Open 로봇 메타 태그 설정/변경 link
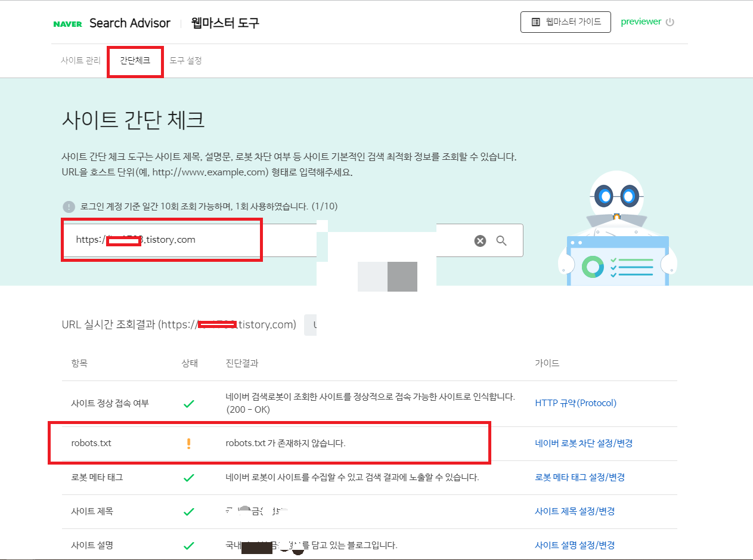This screenshot has width=753, height=560. click(580, 478)
